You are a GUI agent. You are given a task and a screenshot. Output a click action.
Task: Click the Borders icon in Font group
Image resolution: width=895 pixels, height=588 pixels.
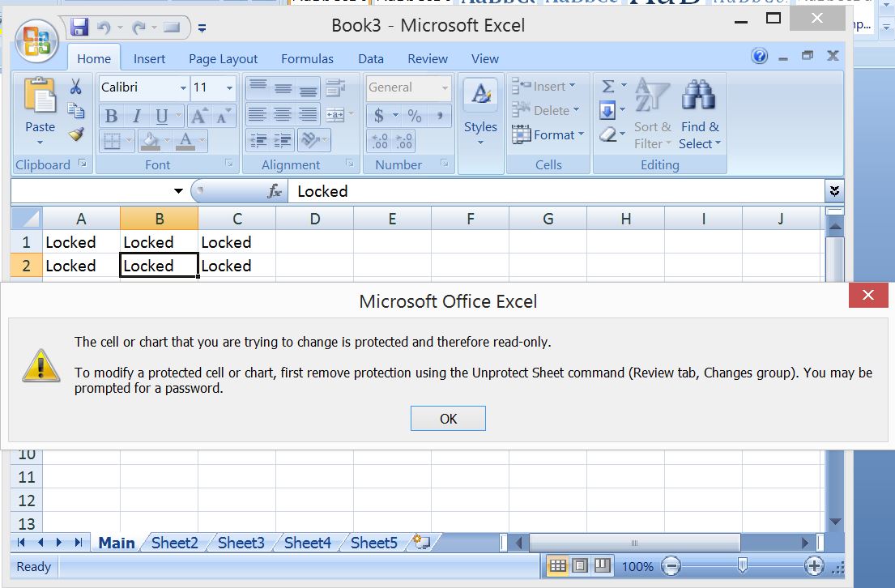112,140
